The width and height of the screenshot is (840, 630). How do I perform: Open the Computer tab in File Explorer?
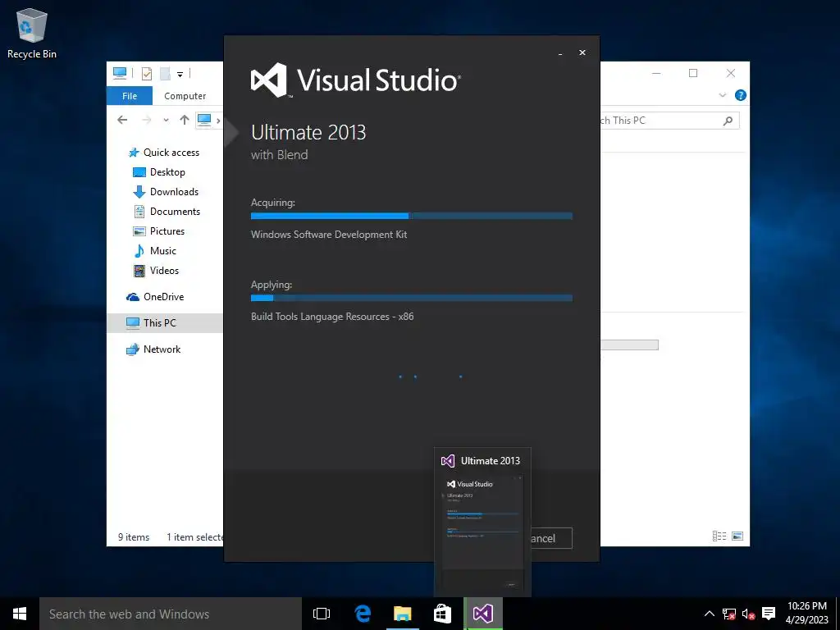[185, 96]
